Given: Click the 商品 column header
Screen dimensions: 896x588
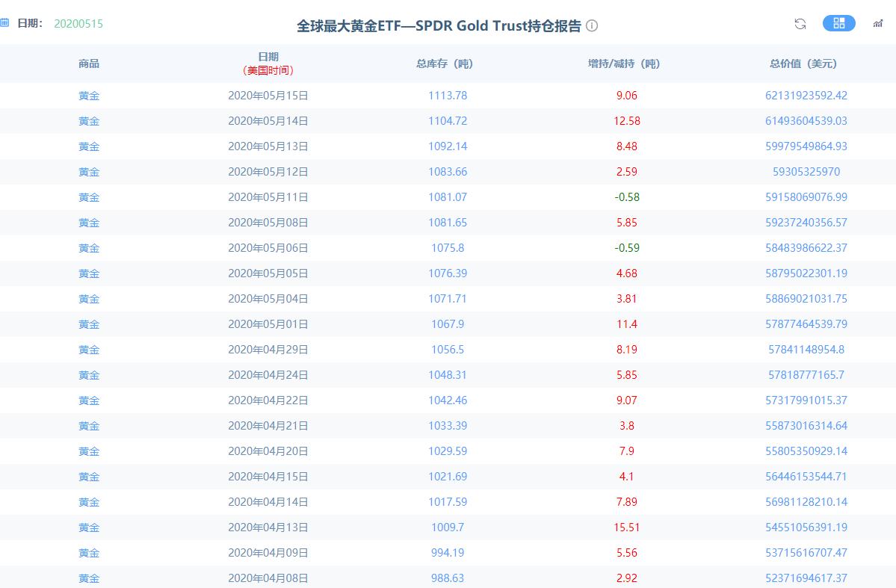Looking at the screenshot, I should (x=89, y=64).
